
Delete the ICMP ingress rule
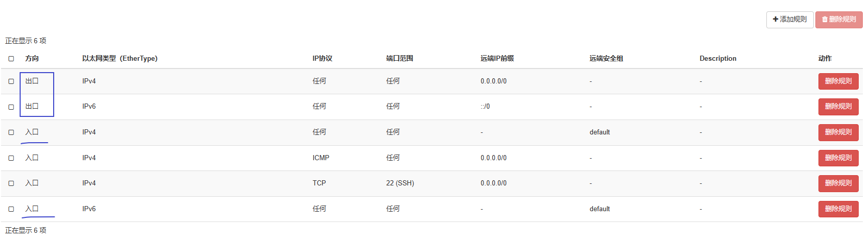tap(838, 158)
